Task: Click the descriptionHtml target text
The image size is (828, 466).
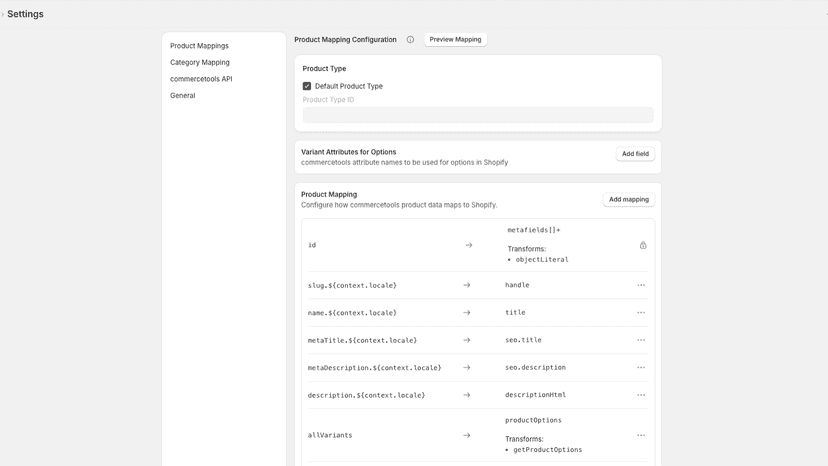Action: point(535,395)
